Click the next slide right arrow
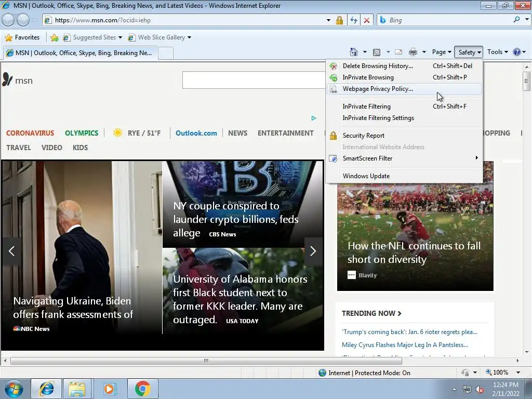532x399 pixels. (313, 251)
